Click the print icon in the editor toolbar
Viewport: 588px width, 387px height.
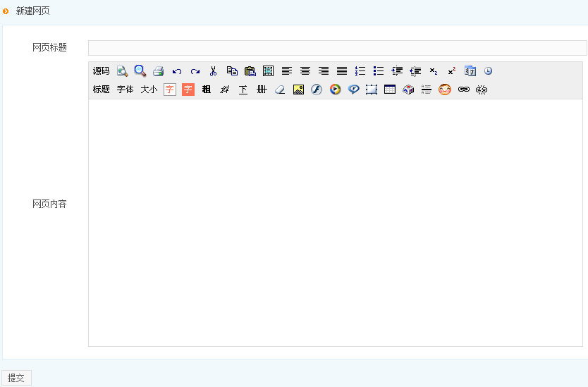[x=159, y=71]
